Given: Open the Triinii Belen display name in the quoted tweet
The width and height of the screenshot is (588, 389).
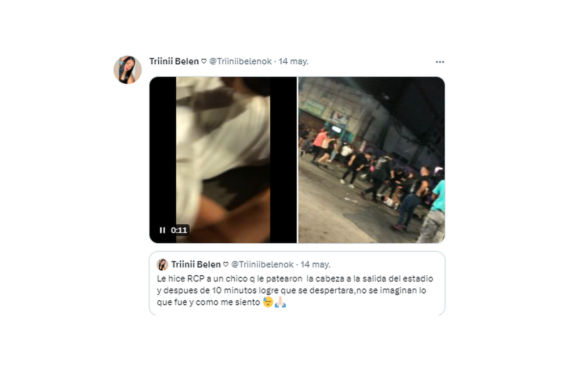Looking at the screenshot, I should pyautogui.click(x=196, y=264).
